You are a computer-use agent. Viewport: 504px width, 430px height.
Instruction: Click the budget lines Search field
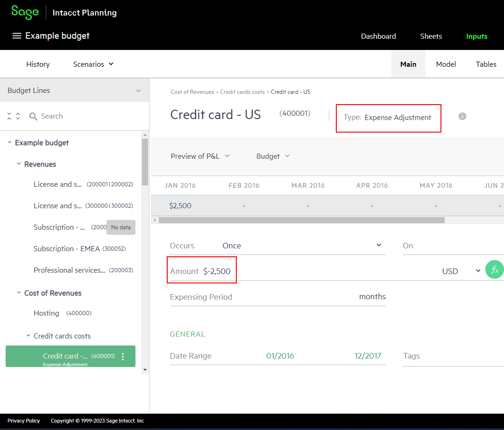[52, 116]
